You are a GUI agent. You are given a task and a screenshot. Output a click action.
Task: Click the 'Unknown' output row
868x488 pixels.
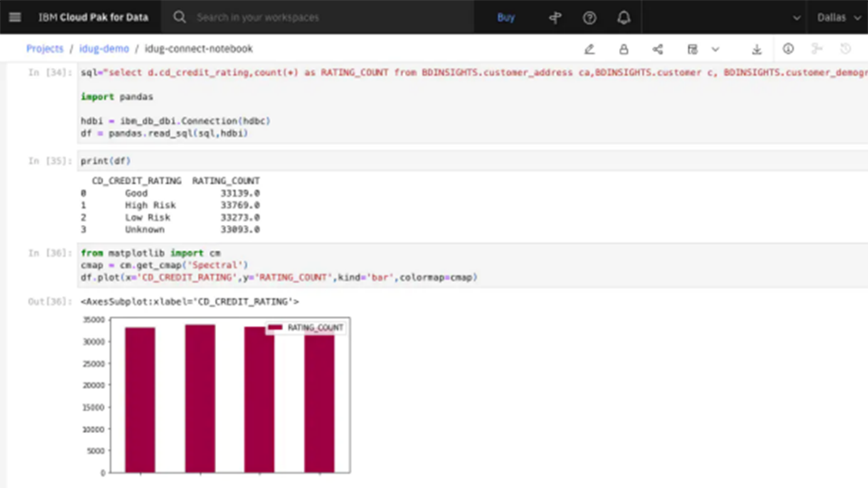pos(171,230)
